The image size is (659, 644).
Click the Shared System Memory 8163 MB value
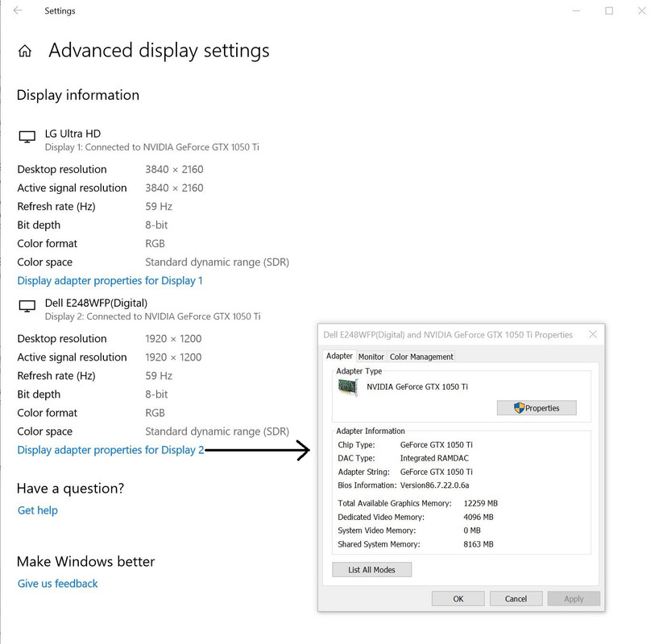point(479,544)
